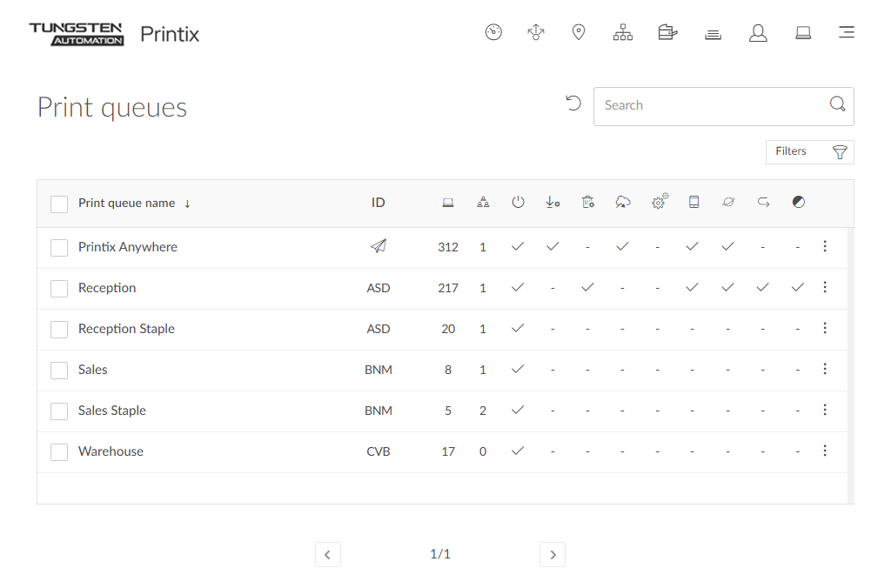Toggle the select-all checkbox in table header
891x588 pixels.
pyautogui.click(x=59, y=204)
